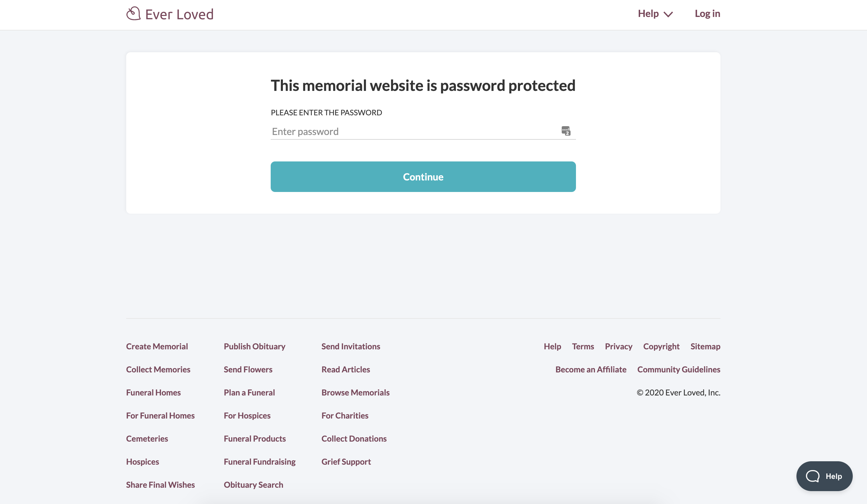
Task: Open For Hospices link
Action: coord(247,415)
